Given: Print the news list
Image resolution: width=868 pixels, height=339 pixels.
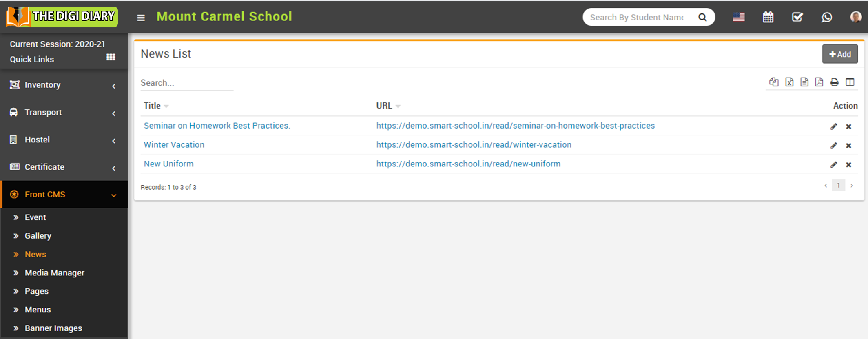Looking at the screenshot, I should tap(835, 82).
